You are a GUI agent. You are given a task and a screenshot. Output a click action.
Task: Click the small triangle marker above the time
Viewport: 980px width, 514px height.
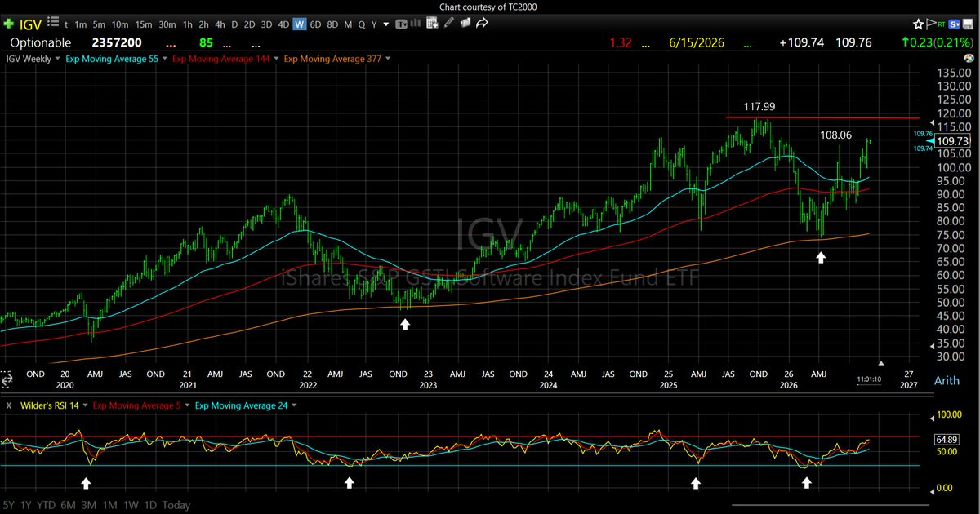pyautogui.click(x=881, y=362)
